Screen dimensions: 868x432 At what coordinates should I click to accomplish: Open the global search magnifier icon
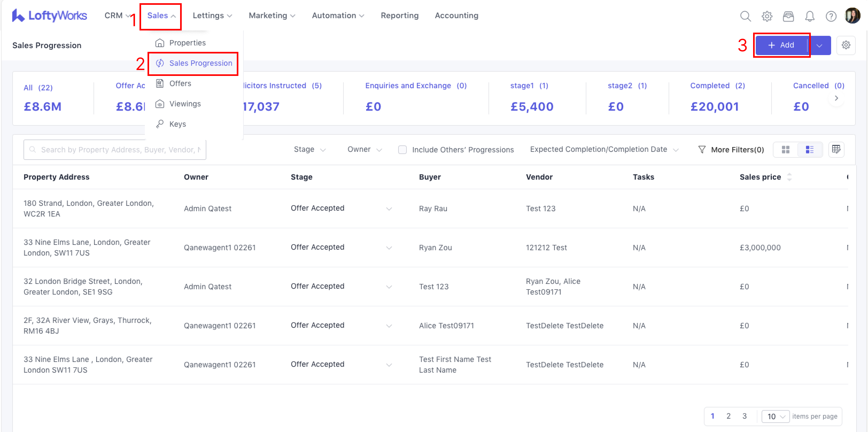click(745, 16)
